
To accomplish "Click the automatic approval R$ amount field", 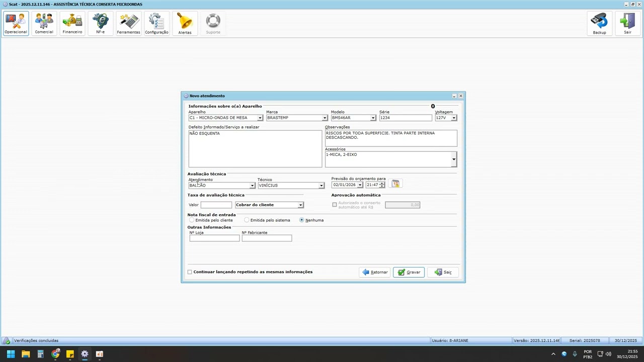I will tap(403, 205).
